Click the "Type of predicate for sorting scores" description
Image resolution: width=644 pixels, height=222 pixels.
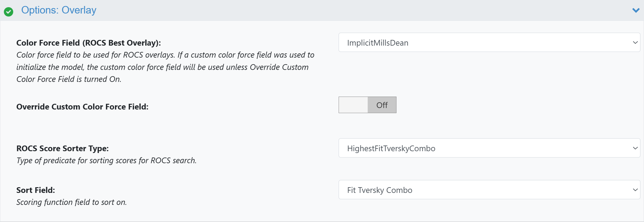106,160
